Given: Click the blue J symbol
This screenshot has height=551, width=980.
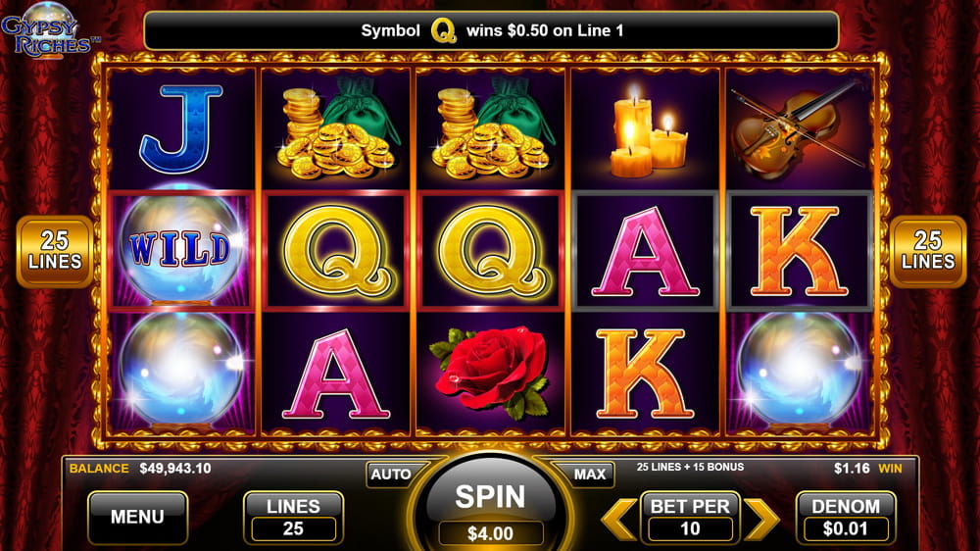Looking at the screenshot, I should [181, 129].
